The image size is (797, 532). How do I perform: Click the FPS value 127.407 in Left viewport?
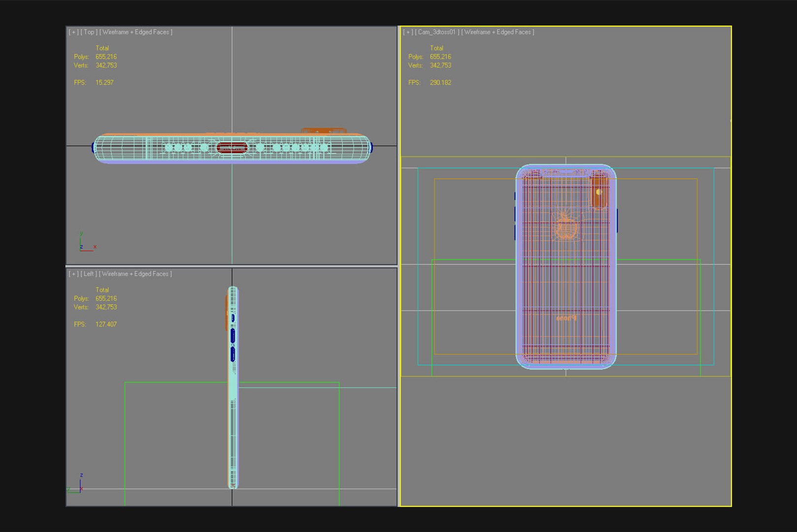click(x=106, y=325)
